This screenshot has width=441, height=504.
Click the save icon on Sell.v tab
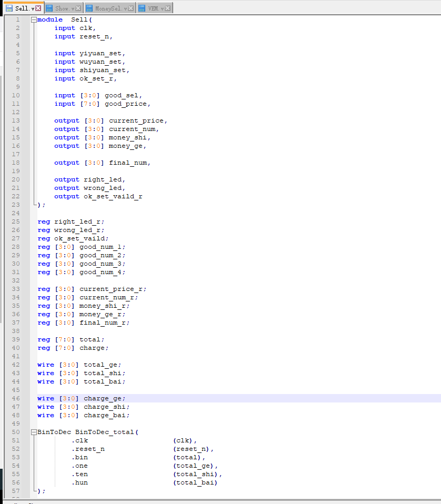[9, 8]
